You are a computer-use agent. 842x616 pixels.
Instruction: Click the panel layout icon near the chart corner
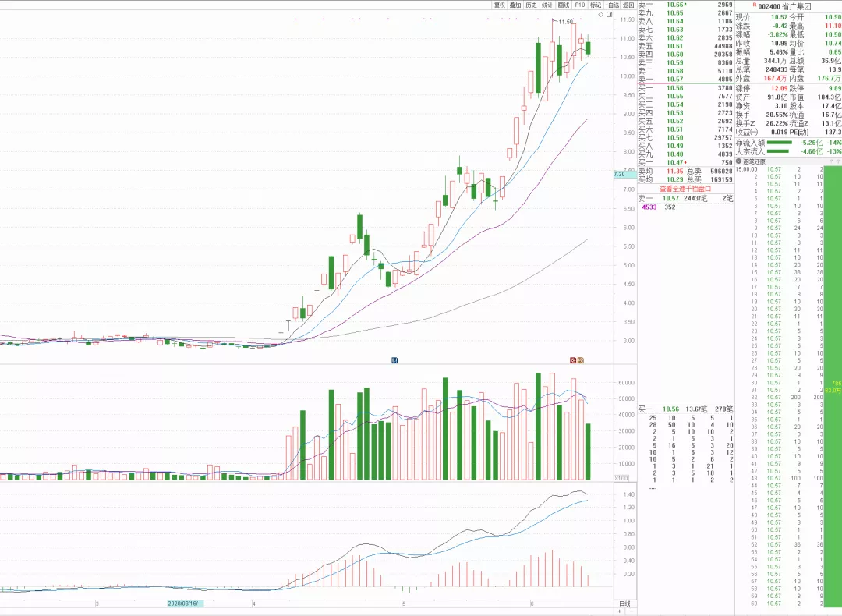[610, 15]
